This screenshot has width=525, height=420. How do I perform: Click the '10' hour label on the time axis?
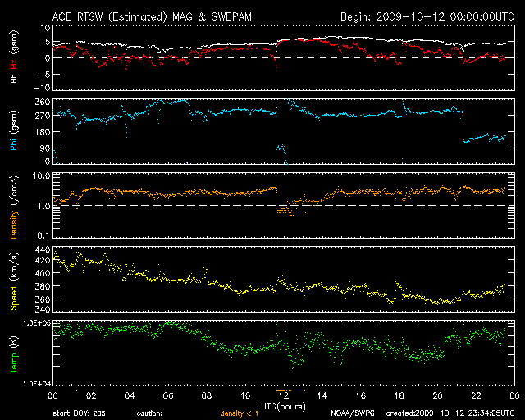point(245,395)
